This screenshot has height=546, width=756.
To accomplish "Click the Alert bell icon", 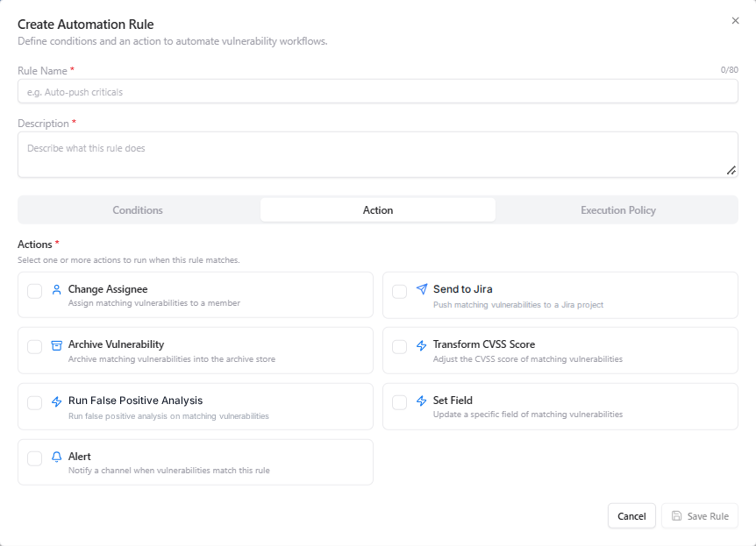I will [x=56, y=457].
